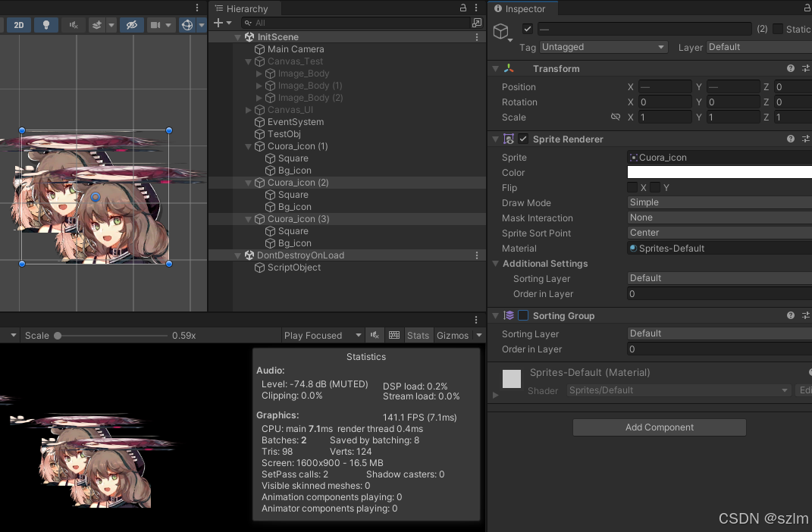812x532 pixels.
Task: Toggle hidden objects visibility eye icon
Action: (132, 25)
